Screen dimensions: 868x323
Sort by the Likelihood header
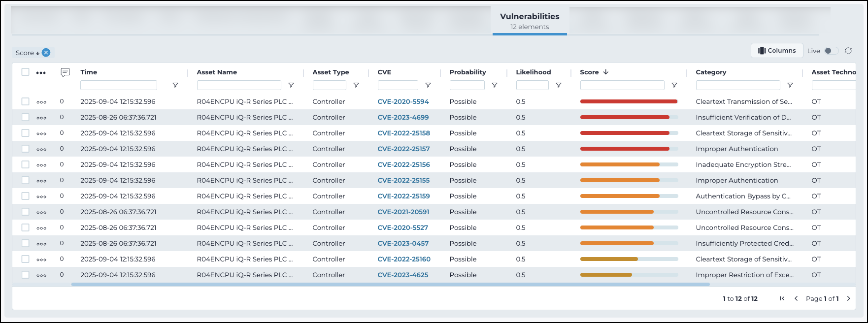534,72
